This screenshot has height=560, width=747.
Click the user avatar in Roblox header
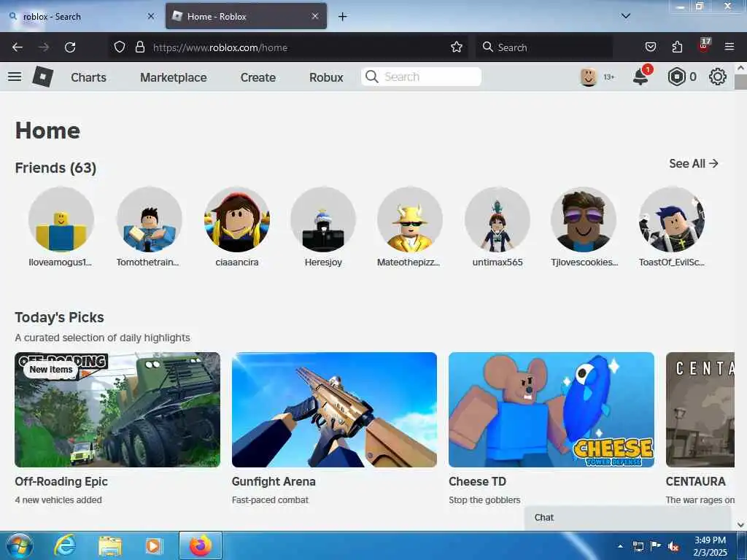(589, 77)
